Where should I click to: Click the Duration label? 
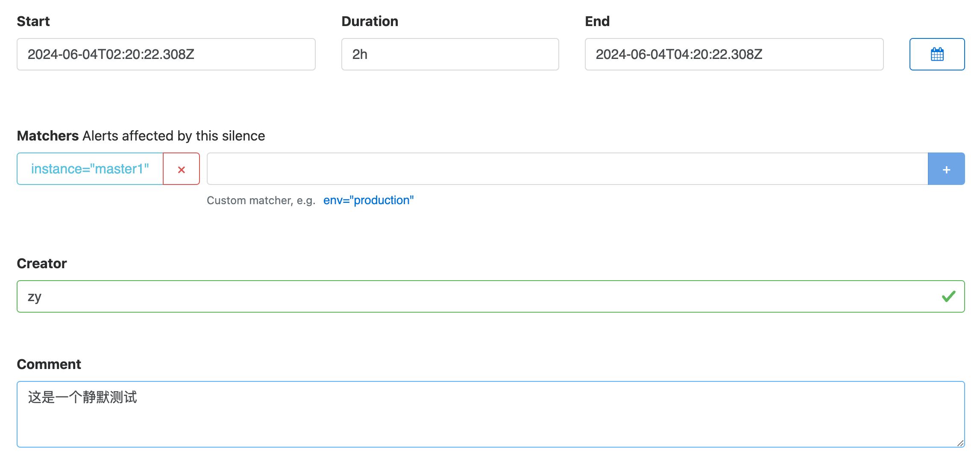[x=370, y=21]
